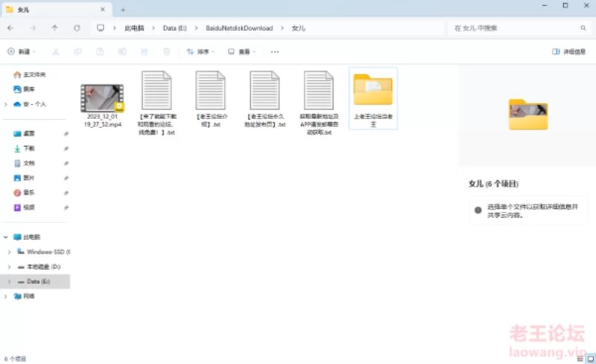
Task: Open the 新建 (New) menu
Action: pyautogui.click(x=22, y=51)
